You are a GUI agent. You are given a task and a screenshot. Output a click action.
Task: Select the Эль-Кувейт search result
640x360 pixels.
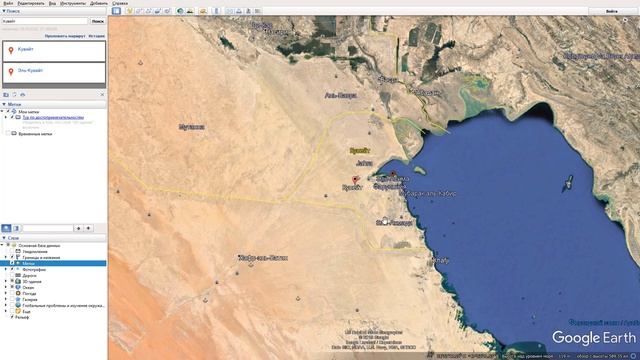(54, 73)
